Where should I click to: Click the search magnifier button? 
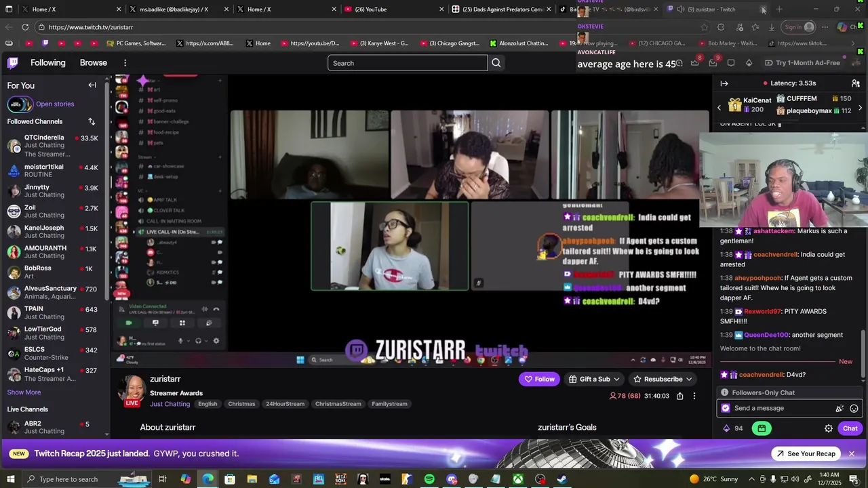tap(496, 63)
